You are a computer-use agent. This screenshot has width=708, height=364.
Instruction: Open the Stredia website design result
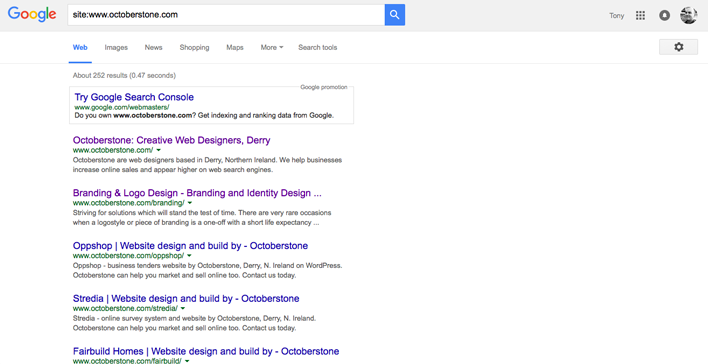186,299
